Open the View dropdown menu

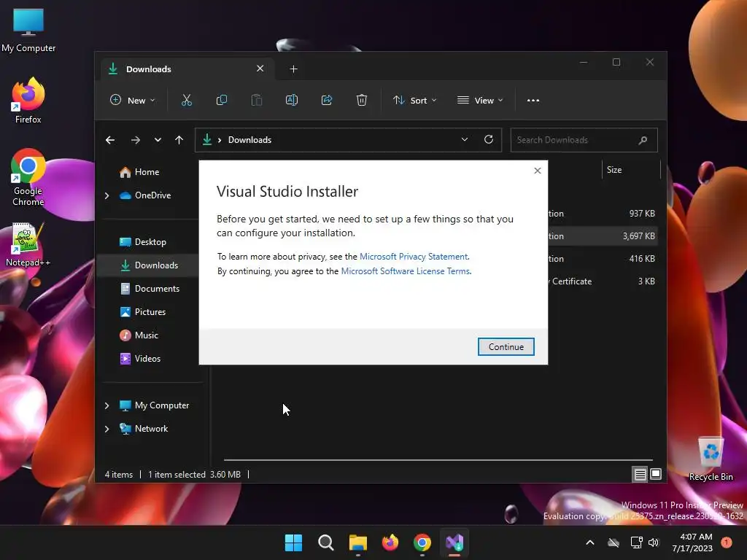pos(480,100)
